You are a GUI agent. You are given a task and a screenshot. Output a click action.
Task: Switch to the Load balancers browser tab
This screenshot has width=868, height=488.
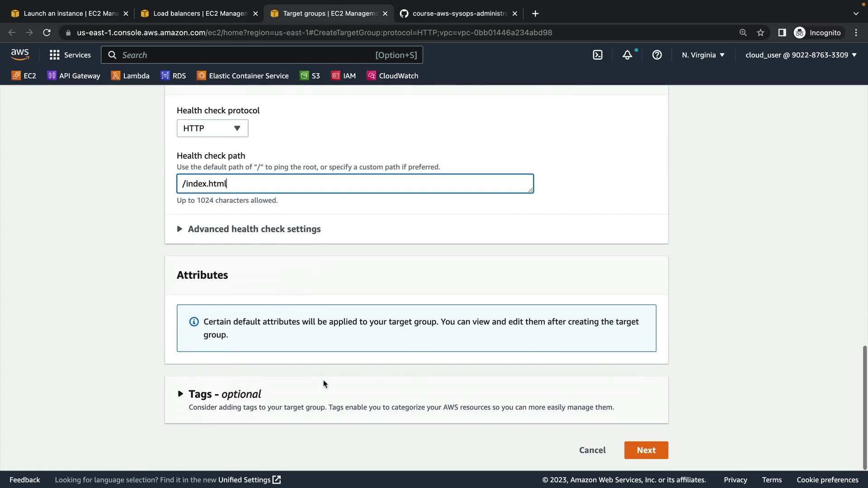point(199,14)
